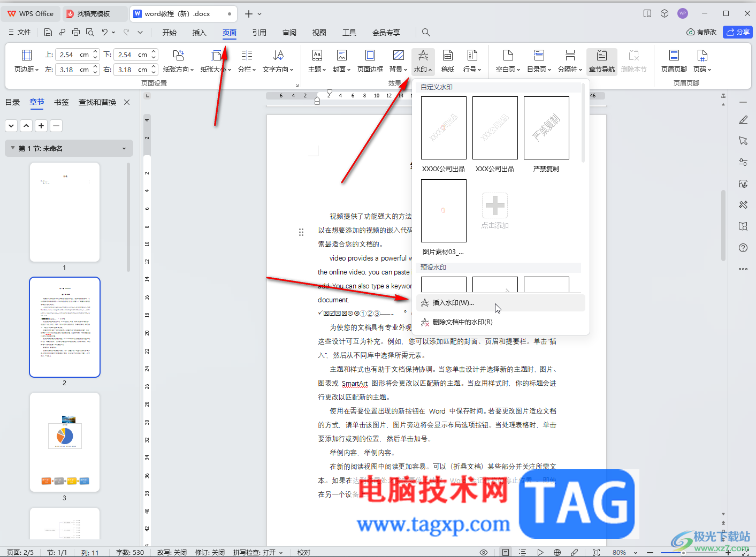Close the navigation pane with the X
The image size is (756, 557).
pyautogui.click(x=127, y=102)
